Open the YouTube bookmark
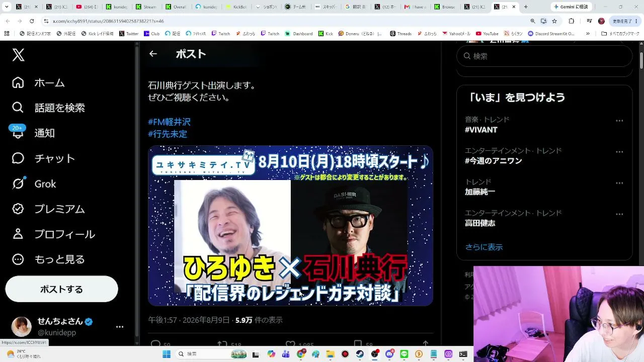 pos(487,34)
